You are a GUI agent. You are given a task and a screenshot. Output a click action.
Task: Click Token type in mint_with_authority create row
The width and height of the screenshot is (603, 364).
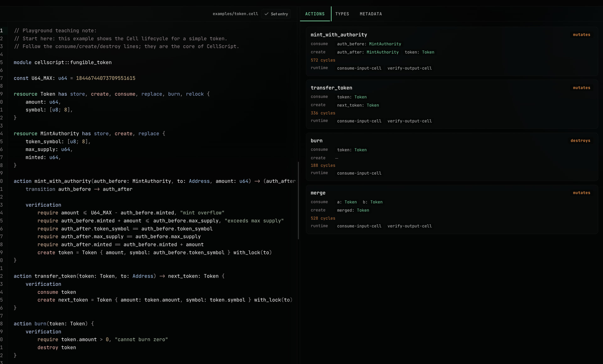coord(428,52)
